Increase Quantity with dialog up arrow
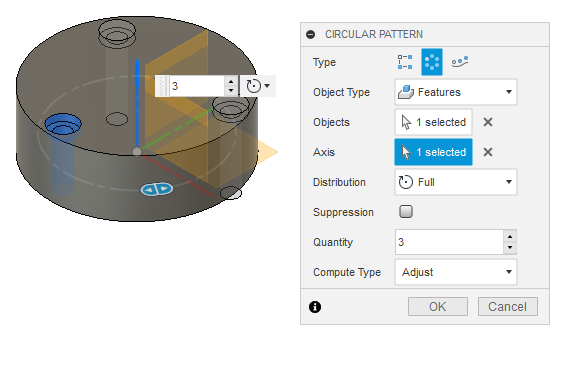563x366 pixels. 510,236
